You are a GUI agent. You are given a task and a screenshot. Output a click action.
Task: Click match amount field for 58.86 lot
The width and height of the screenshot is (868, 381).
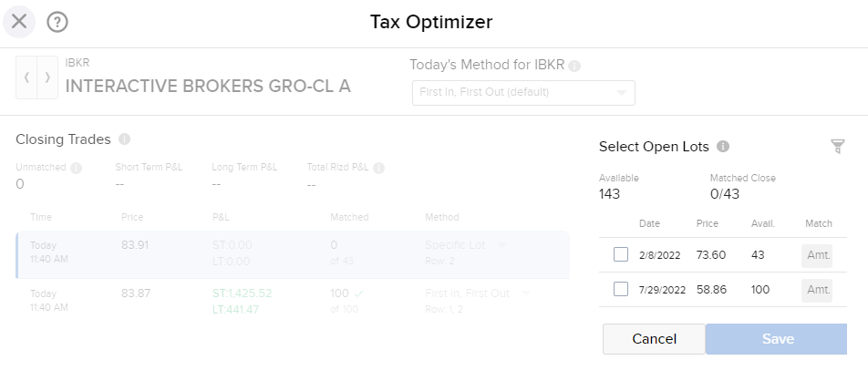[817, 290]
